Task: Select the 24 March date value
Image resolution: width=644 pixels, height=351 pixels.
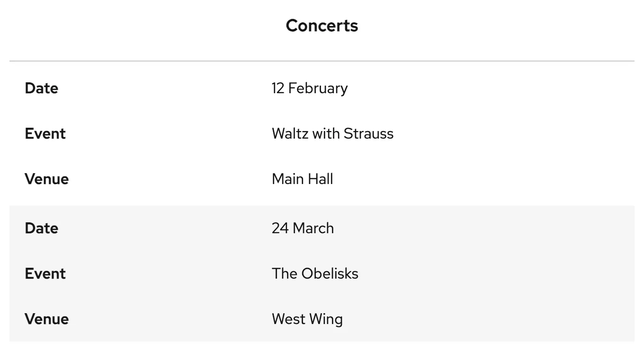Action: tap(303, 228)
